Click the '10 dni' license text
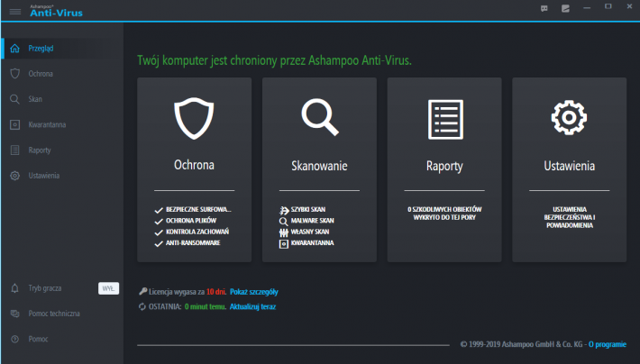This screenshot has height=364, width=640. 216,292
